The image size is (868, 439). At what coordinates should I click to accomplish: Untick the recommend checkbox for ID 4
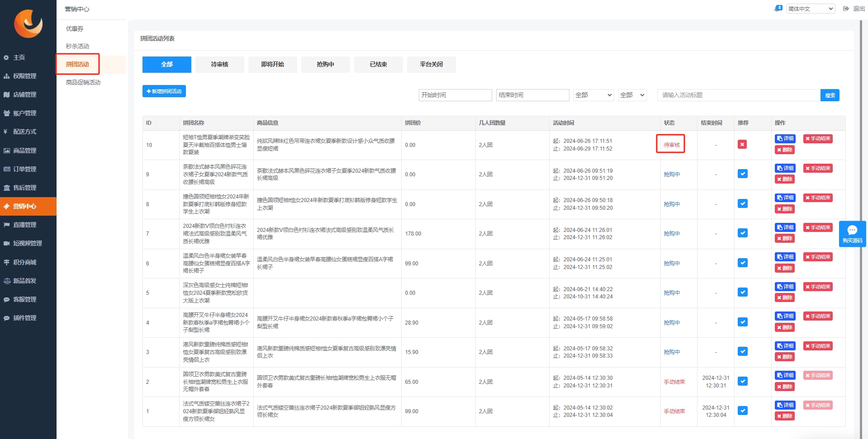click(742, 322)
